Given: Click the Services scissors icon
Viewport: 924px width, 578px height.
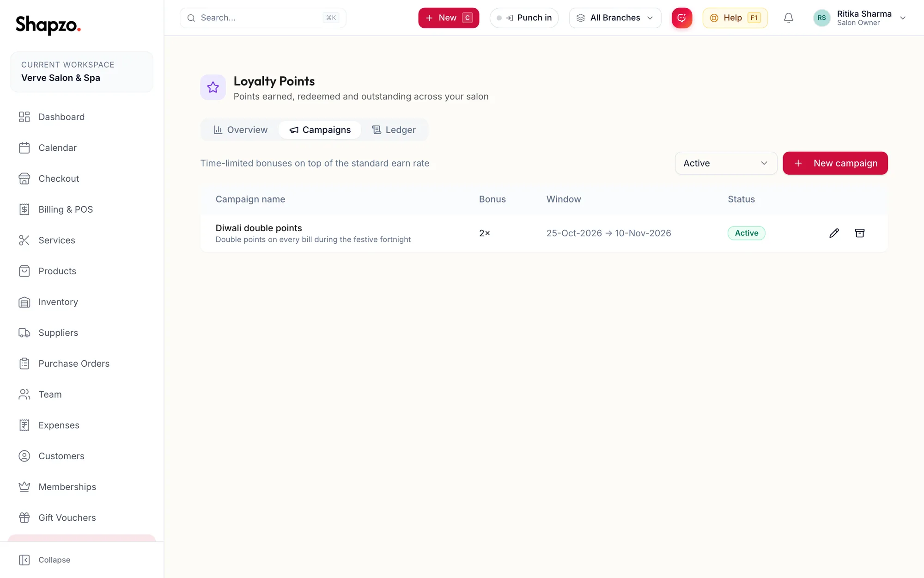Looking at the screenshot, I should coord(24,240).
